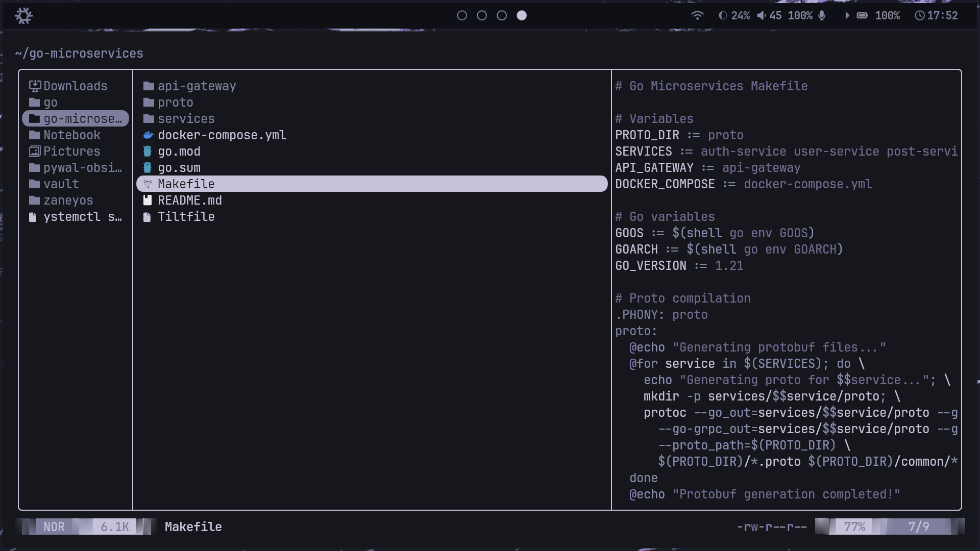Click the -rw-r--r-- permissions text
This screenshot has width=980, height=551.
(772, 527)
